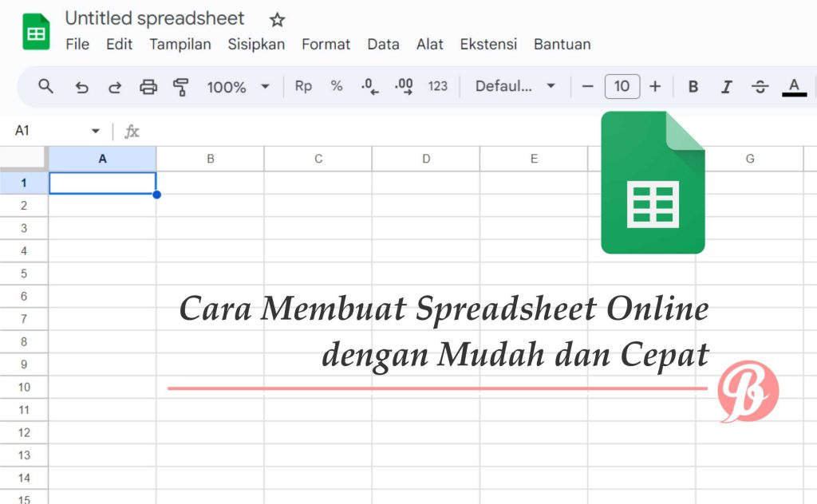Open more number formats via 123 icon

click(437, 86)
